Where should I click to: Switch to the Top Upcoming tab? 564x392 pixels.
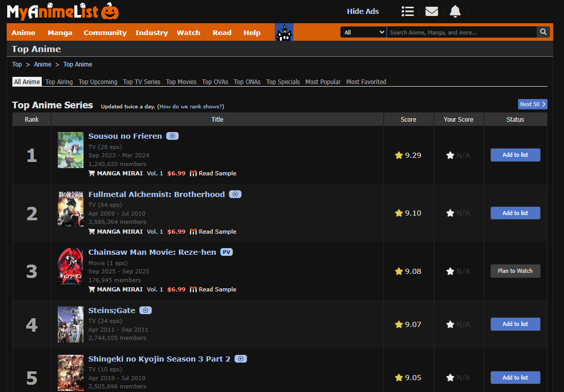[98, 81]
